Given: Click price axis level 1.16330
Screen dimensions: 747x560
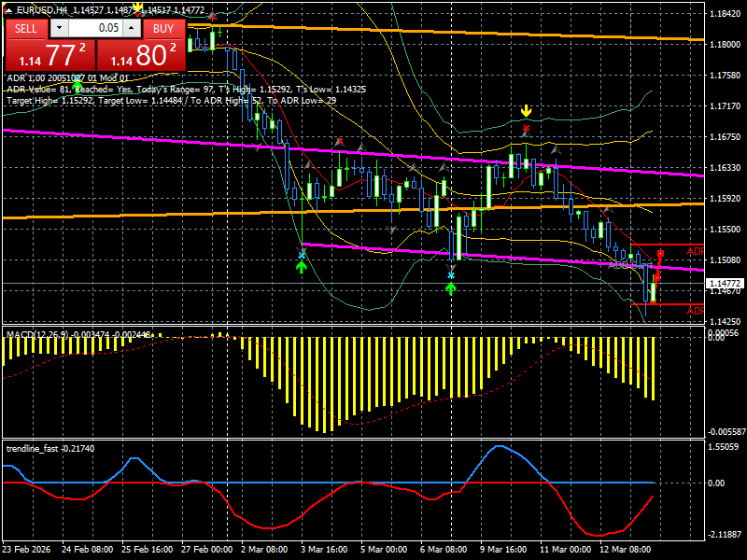Looking at the screenshot, I should (726, 168).
